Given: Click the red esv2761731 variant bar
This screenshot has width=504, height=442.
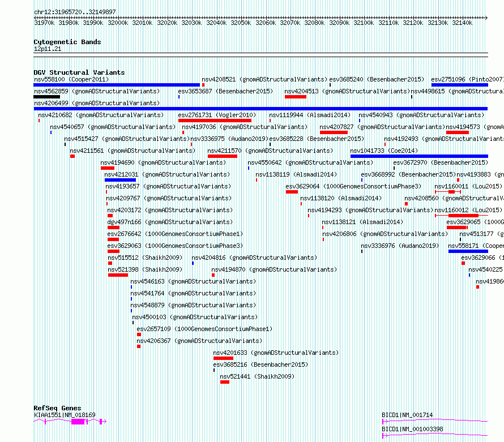Looking at the screenshot, I should 215,121.
